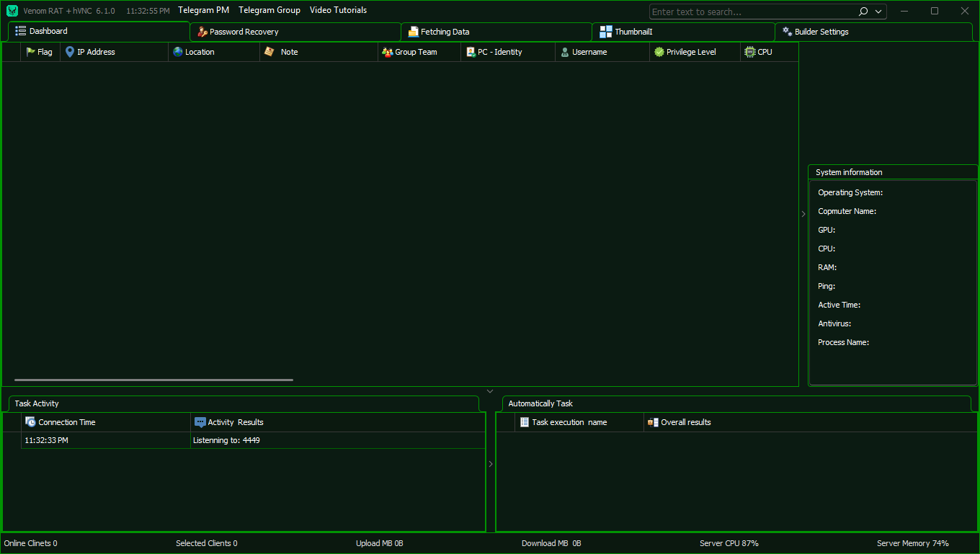Viewport: 980px width, 554px height.
Task: Click the chevron between Task Activity and Automatically Task
Action: (x=491, y=464)
